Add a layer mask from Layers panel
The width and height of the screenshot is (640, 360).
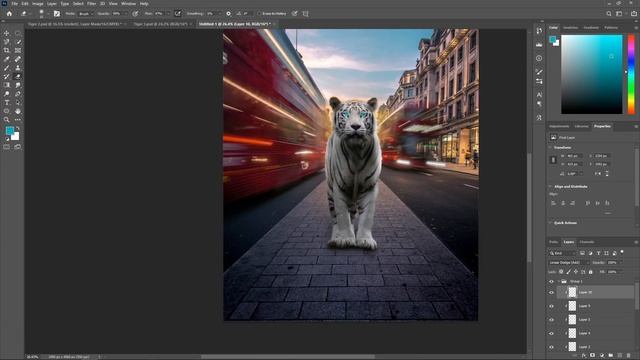pyautogui.click(x=593, y=356)
